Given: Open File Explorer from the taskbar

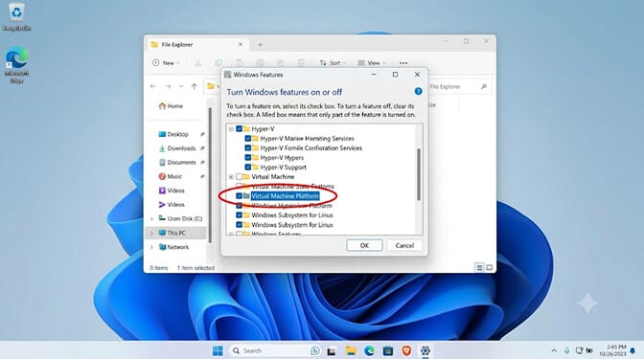Looking at the screenshot, I should click(x=351, y=350).
